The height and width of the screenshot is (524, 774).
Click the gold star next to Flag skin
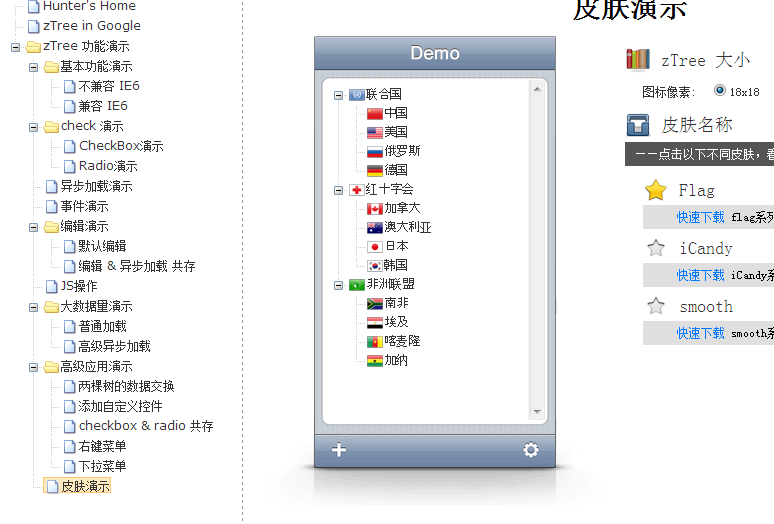pyautogui.click(x=656, y=190)
